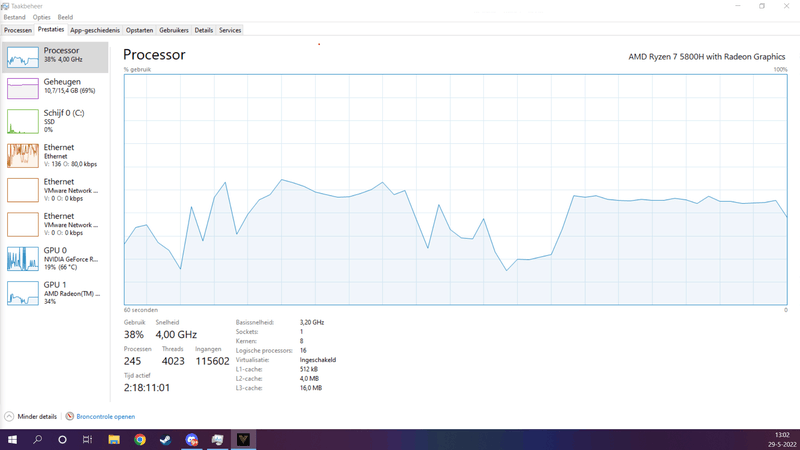Select the first VMware Network Ethernet entry

tap(55, 190)
